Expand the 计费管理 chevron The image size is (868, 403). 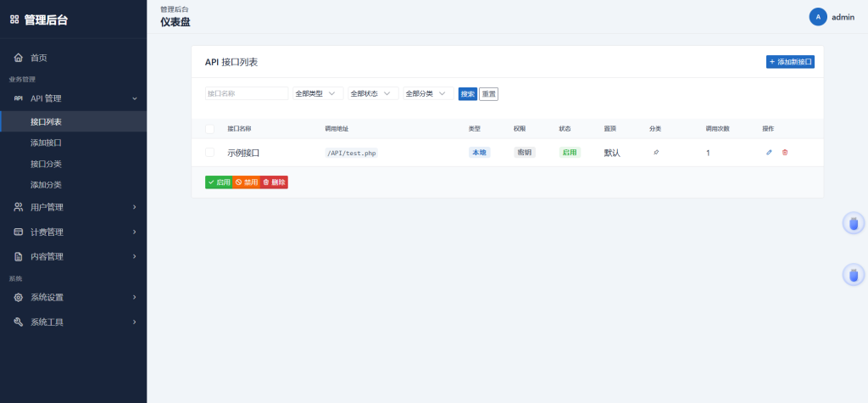135,232
